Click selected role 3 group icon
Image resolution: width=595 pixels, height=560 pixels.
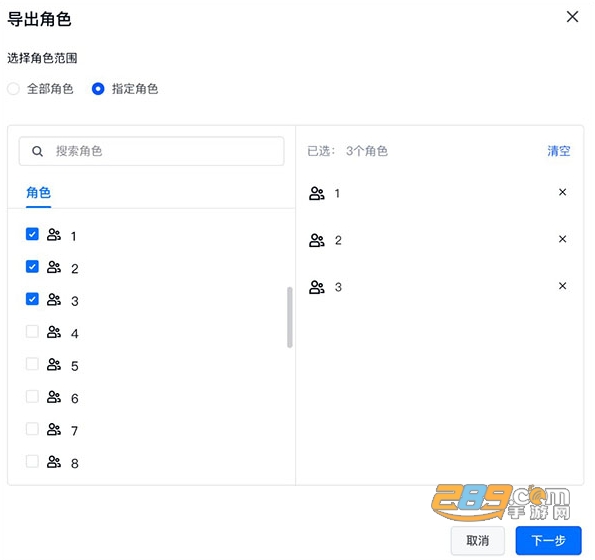pos(316,287)
